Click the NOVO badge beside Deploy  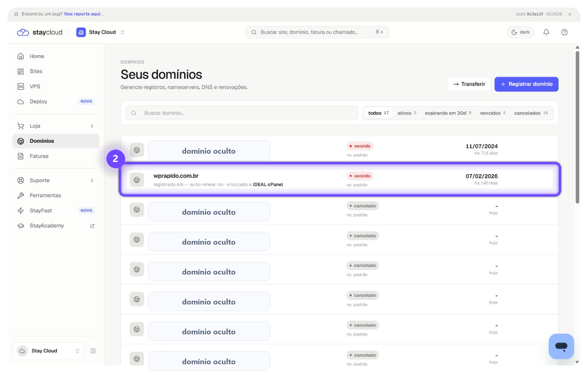click(86, 101)
